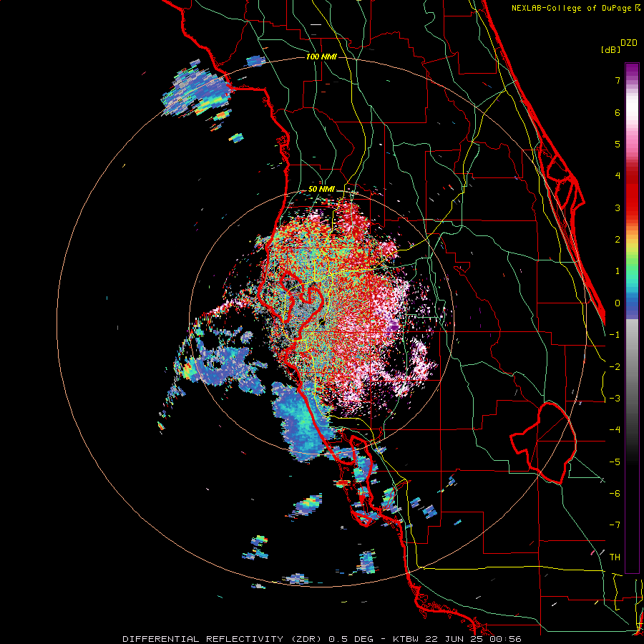This screenshot has height=644, width=644.
Task: Click the TH threshold label on scale
Action: pos(615,557)
